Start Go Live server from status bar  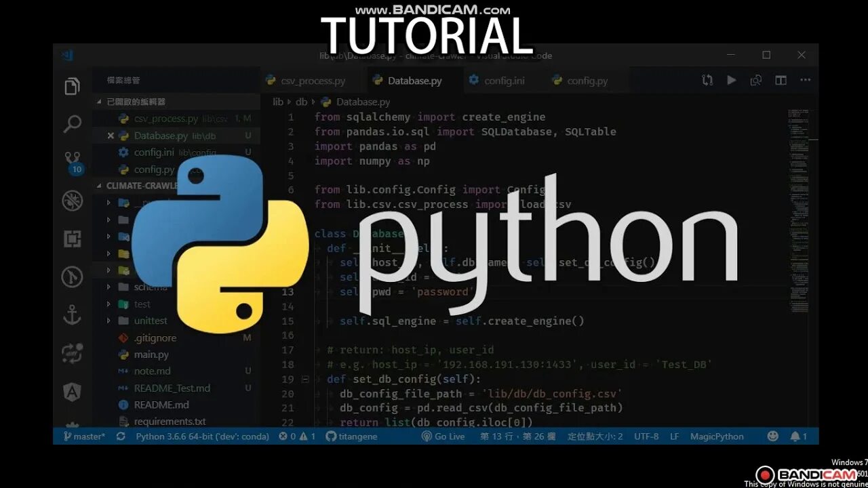(443, 436)
